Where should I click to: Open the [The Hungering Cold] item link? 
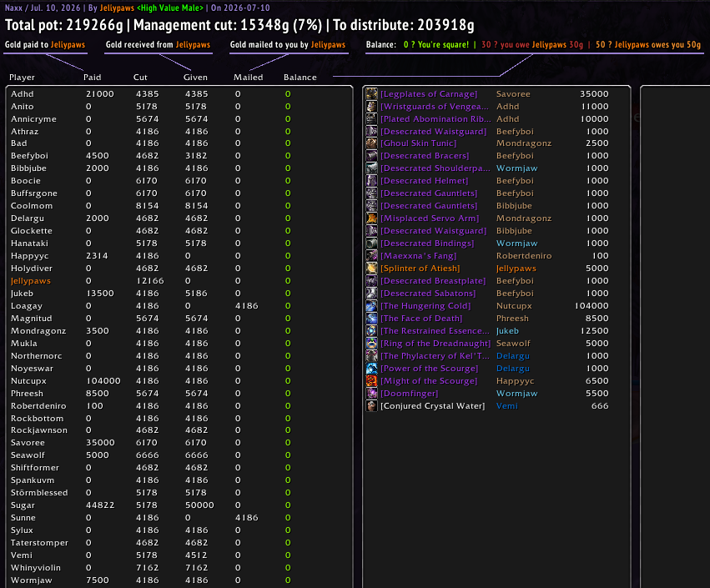(x=425, y=305)
